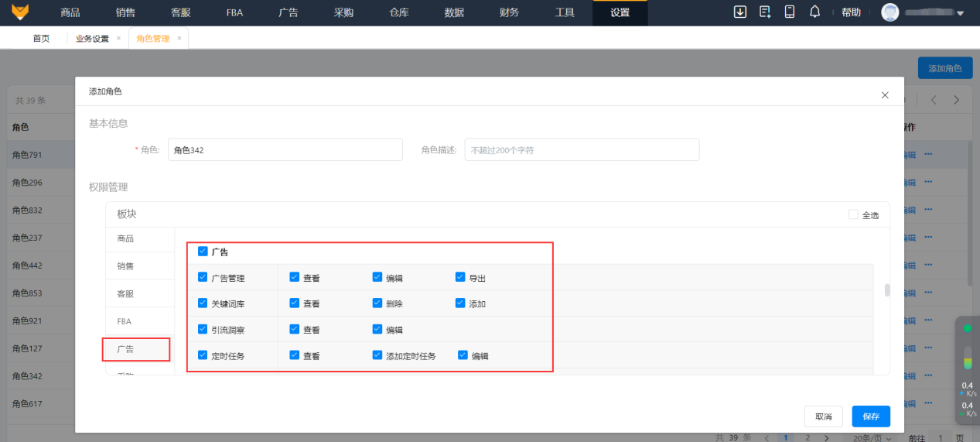
Task: Click the bottom pagination previous arrow
Action: tap(767, 437)
